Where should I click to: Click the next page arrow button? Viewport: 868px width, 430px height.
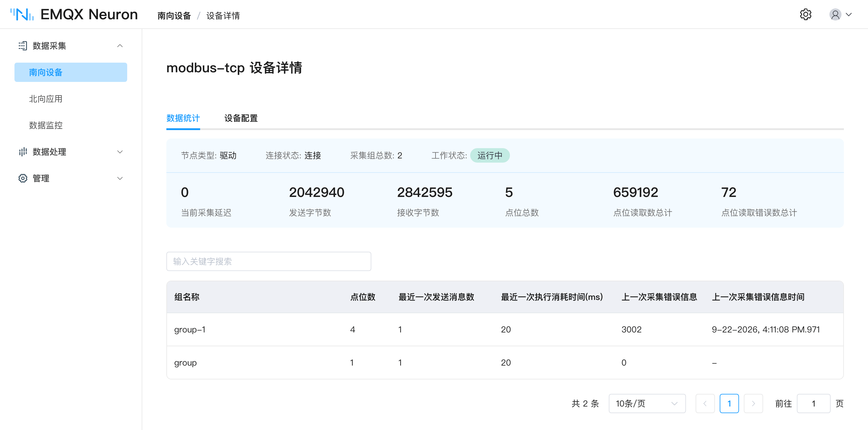(753, 403)
